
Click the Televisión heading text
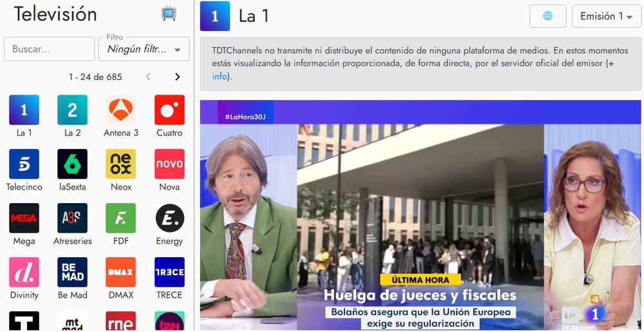click(x=55, y=14)
